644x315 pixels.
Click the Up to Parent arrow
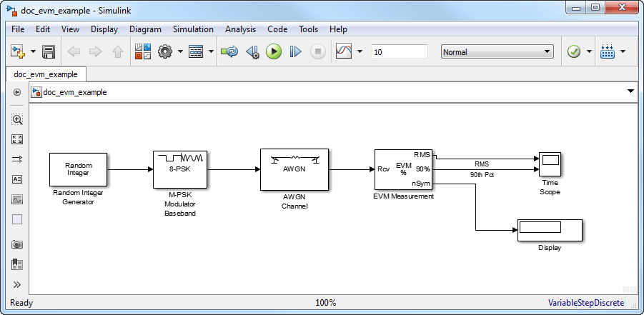[118, 51]
